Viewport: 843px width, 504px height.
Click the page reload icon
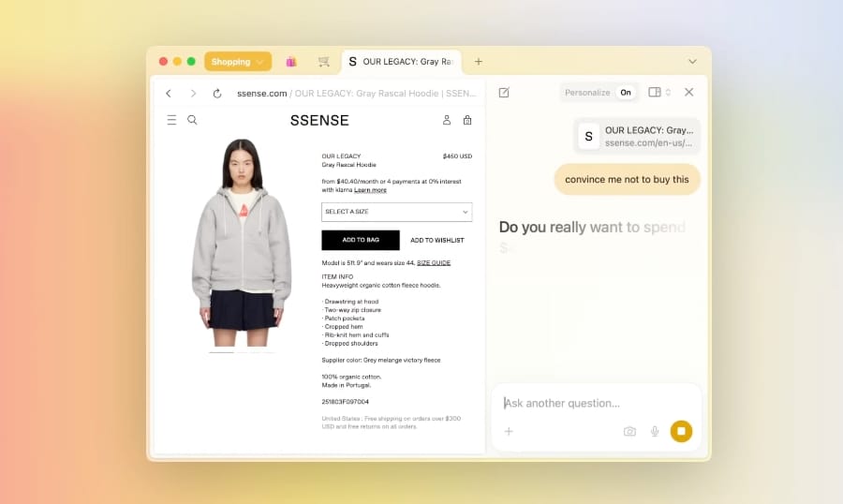tap(217, 94)
